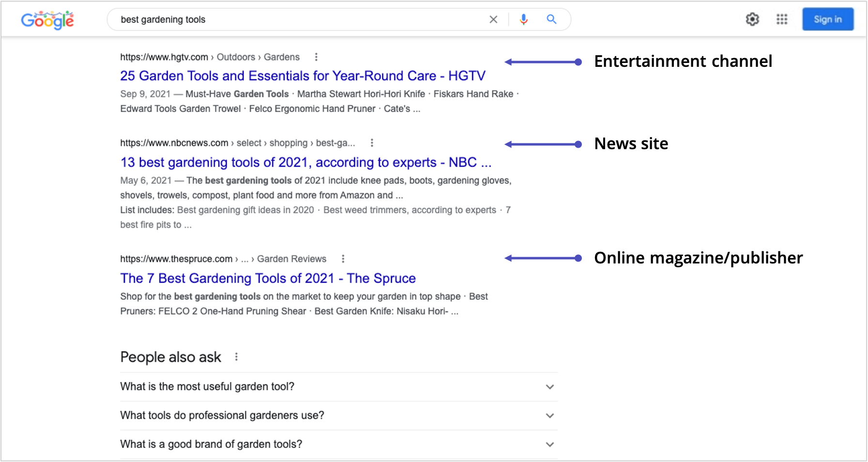
Task: Open the Google apps grid
Action: pos(782,19)
